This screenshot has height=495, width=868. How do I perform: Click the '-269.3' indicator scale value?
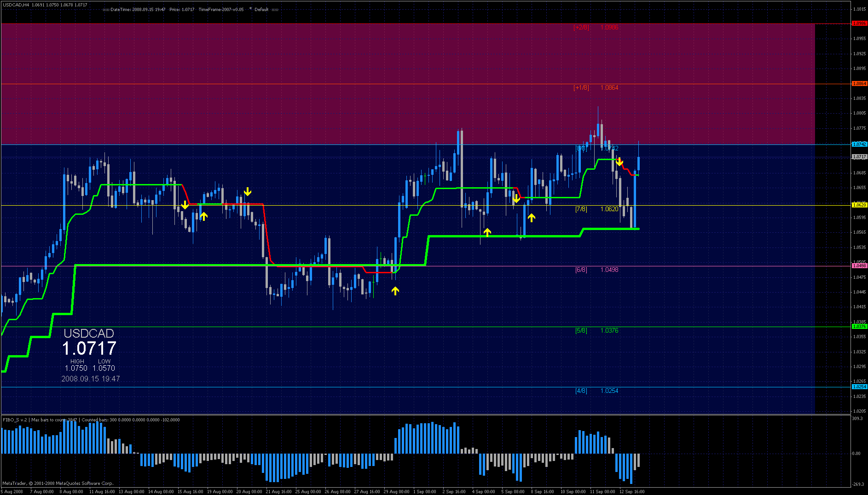click(x=857, y=484)
